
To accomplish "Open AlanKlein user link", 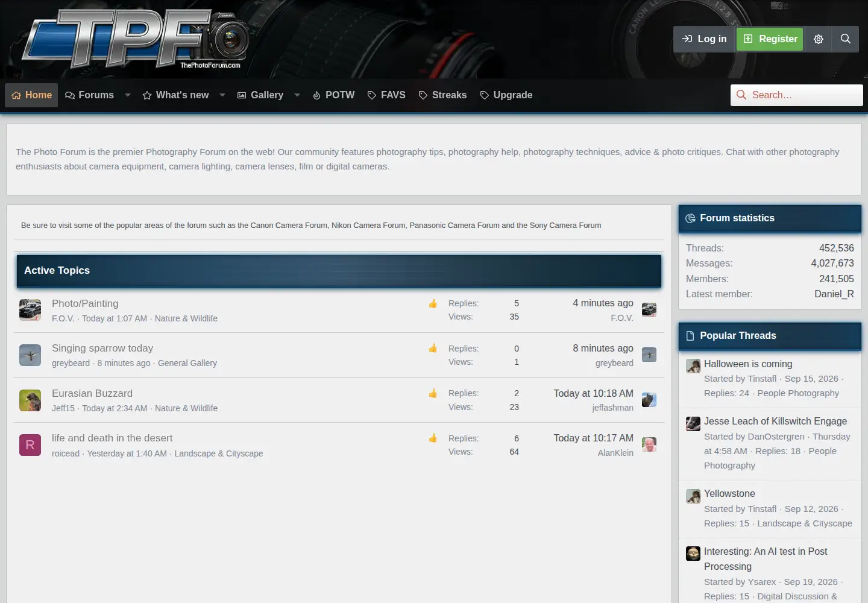I will [615, 453].
